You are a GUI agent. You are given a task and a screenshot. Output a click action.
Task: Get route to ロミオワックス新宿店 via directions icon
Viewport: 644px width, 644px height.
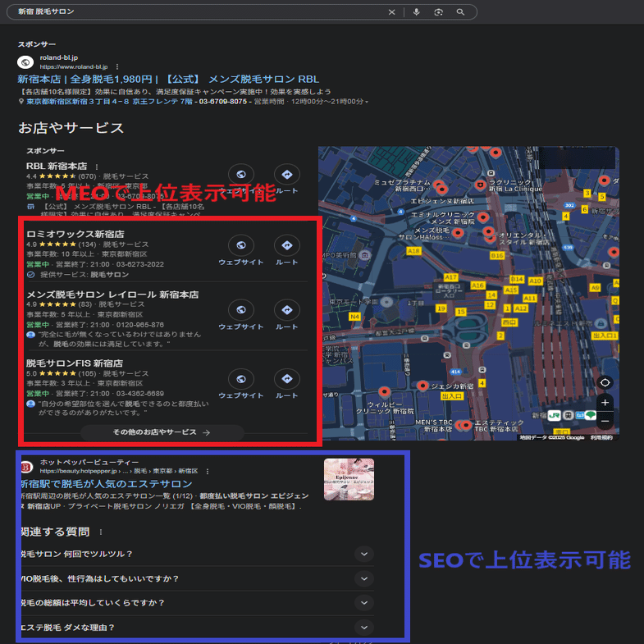click(286, 245)
